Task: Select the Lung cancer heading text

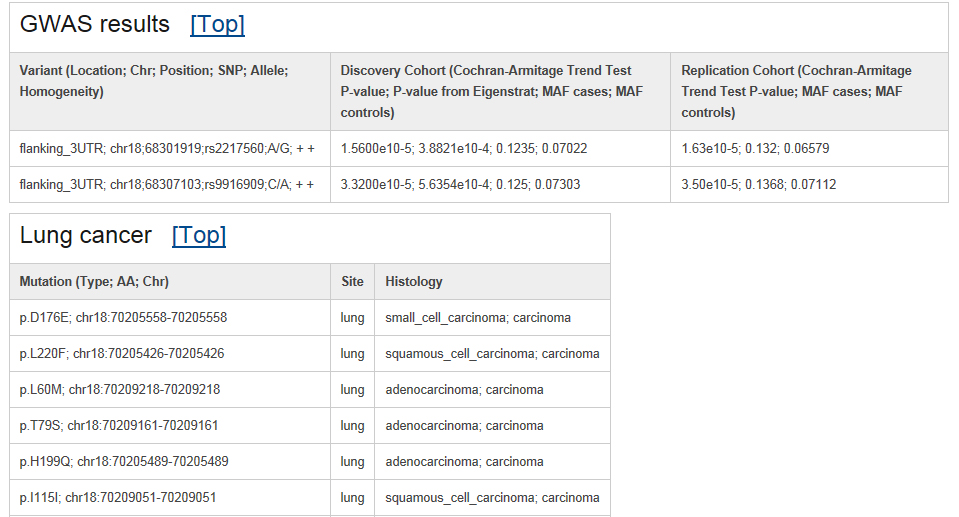Action: coord(86,236)
